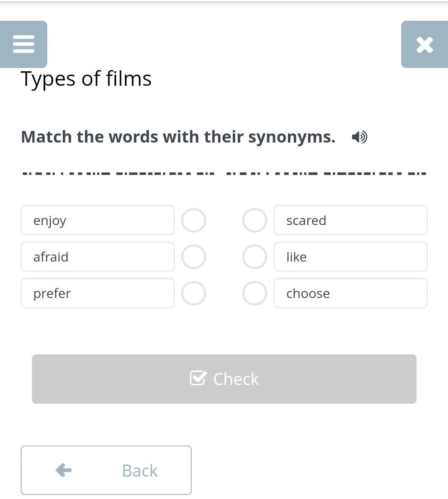Image resolution: width=448 pixels, height=499 pixels.
Task: Click the synonym box 'choose'
Action: [x=351, y=293]
